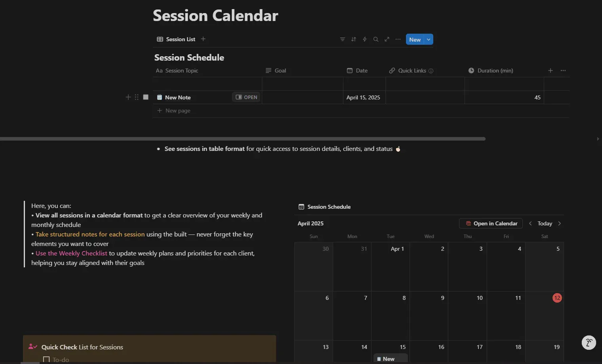Open automations via the lightning bolt icon
The height and width of the screenshot is (364, 602).
(x=365, y=39)
